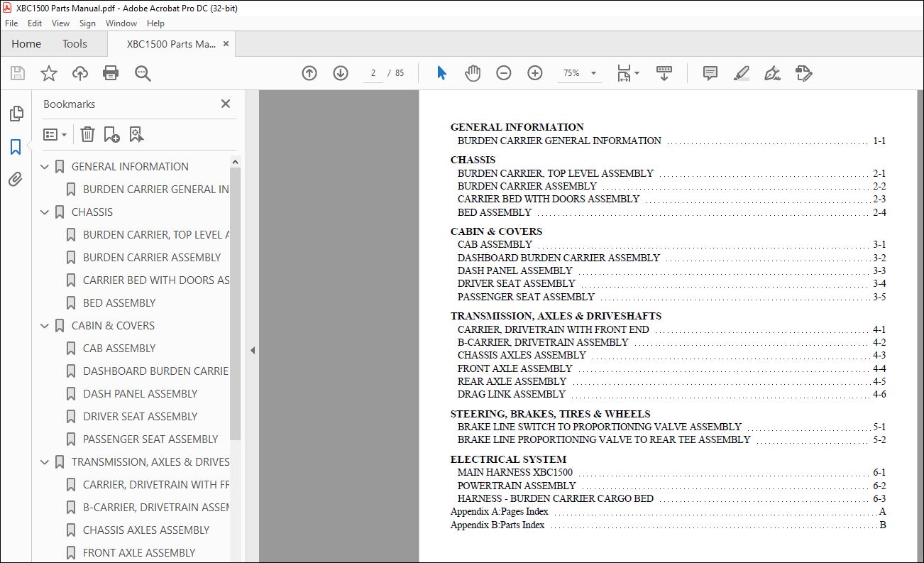Open the Sign document pen tool
The width and height of the screenshot is (924, 563).
tap(772, 73)
